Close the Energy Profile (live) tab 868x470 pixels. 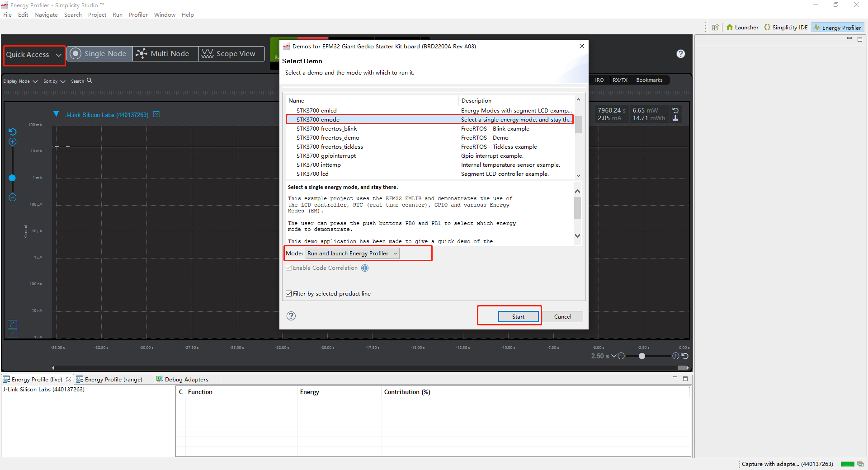coord(68,379)
